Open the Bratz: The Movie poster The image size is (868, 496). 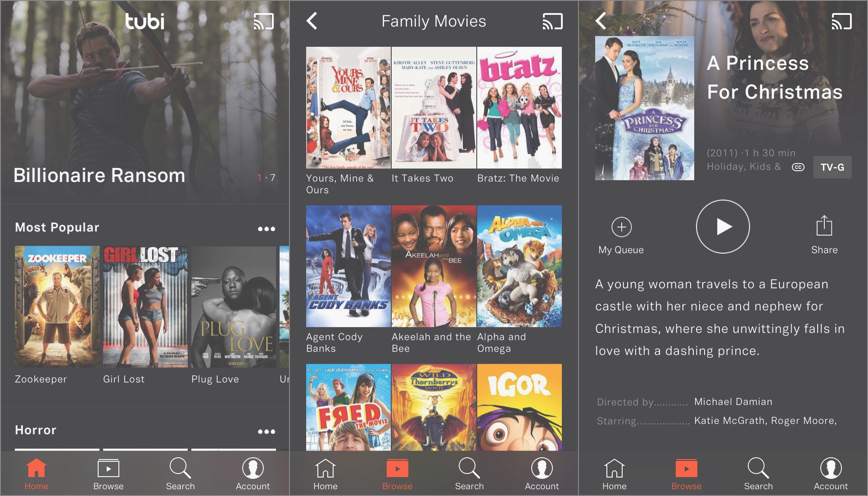click(x=520, y=108)
